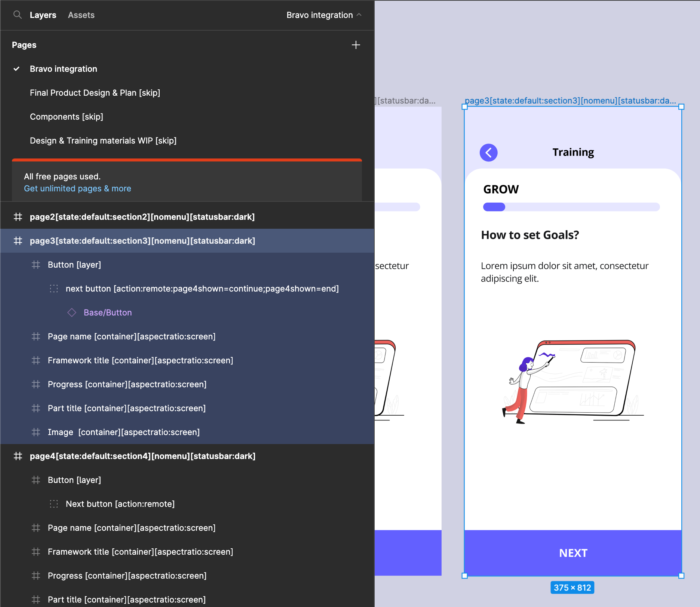The width and height of the screenshot is (700, 607).
Task: Open the Components [skip] page
Action: [x=187, y=117]
